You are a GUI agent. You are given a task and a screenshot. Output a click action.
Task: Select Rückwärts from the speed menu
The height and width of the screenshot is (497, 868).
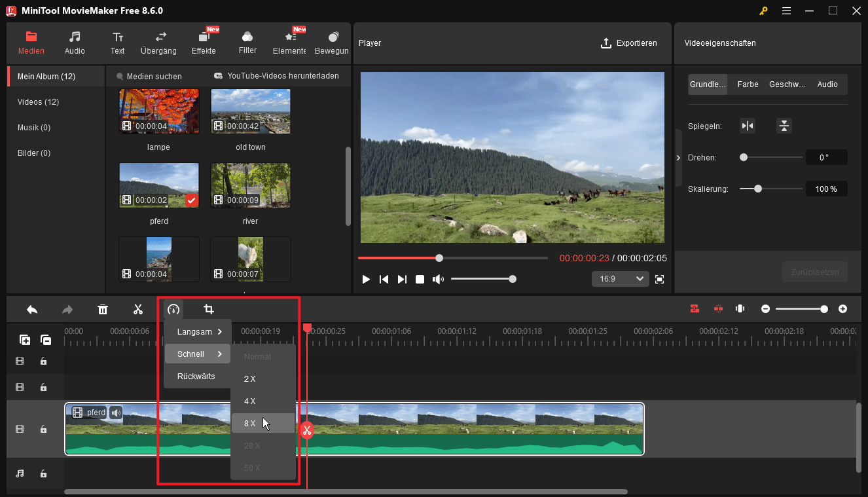(x=197, y=376)
